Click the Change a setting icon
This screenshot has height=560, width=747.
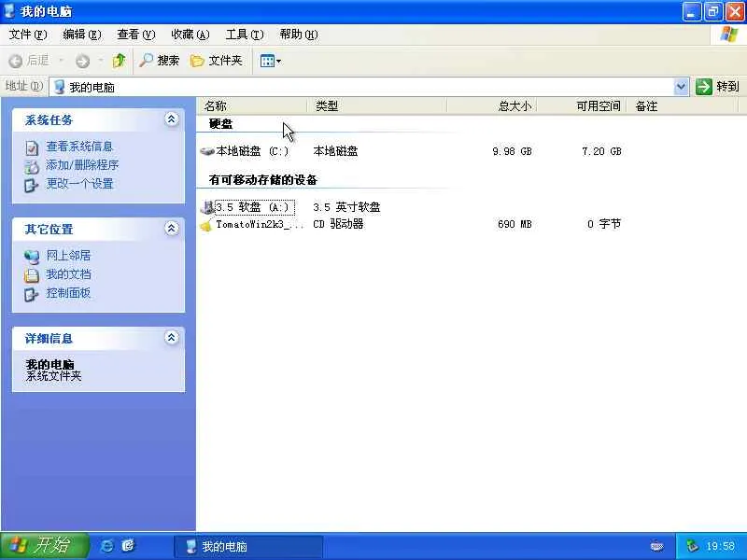[x=32, y=185]
